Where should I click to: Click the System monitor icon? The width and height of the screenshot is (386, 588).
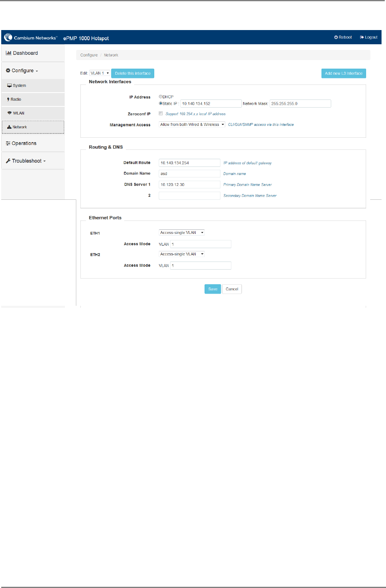pyautogui.click(x=9, y=86)
